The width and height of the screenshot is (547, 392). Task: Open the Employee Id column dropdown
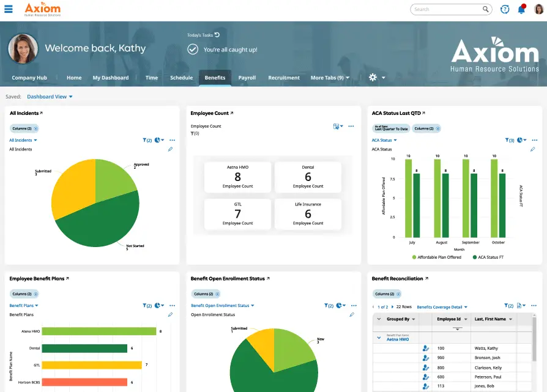[x=466, y=319]
